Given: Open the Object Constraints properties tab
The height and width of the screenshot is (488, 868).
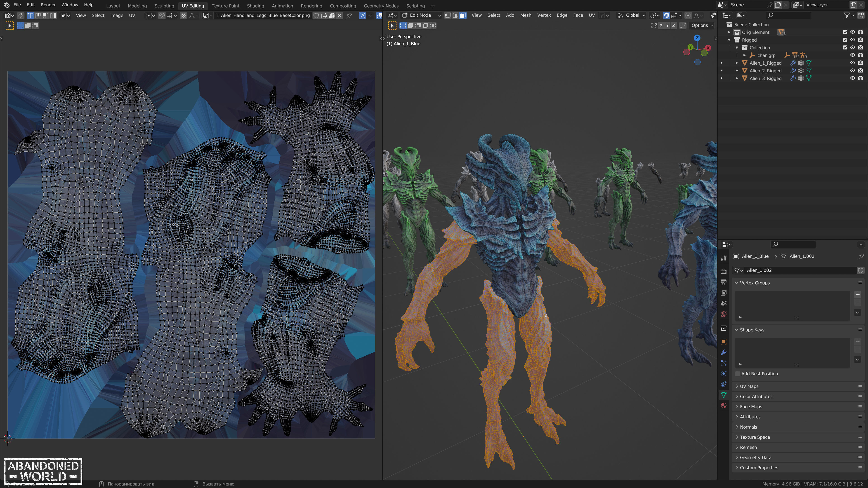Looking at the screenshot, I should [723, 384].
